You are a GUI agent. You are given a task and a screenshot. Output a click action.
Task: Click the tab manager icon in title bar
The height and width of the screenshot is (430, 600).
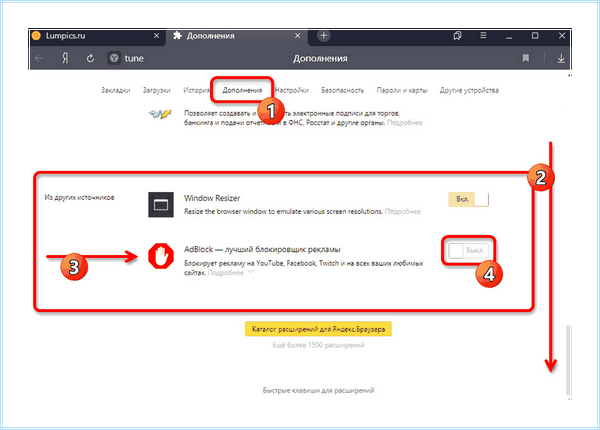(457, 36)
